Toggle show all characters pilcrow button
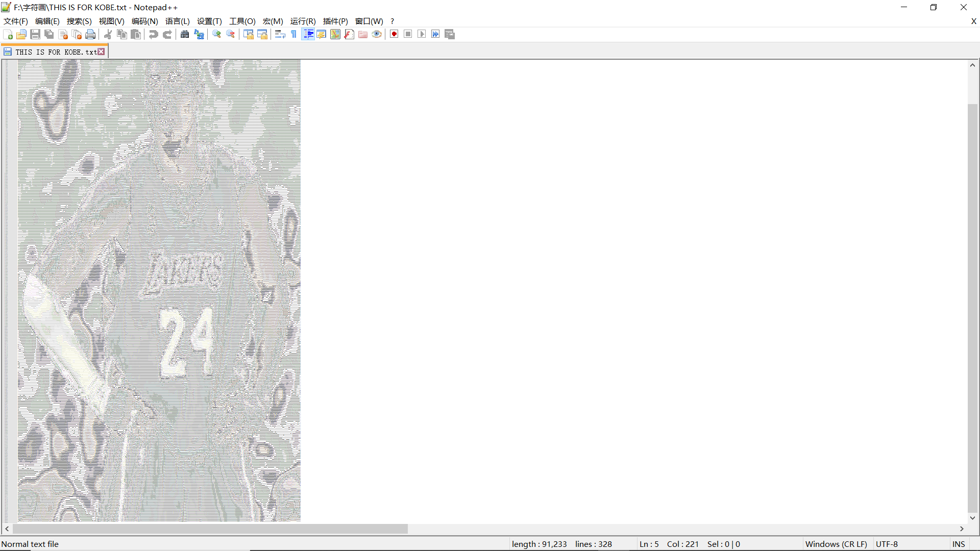This screenshot has width=980, height=551. pos(294,34)
